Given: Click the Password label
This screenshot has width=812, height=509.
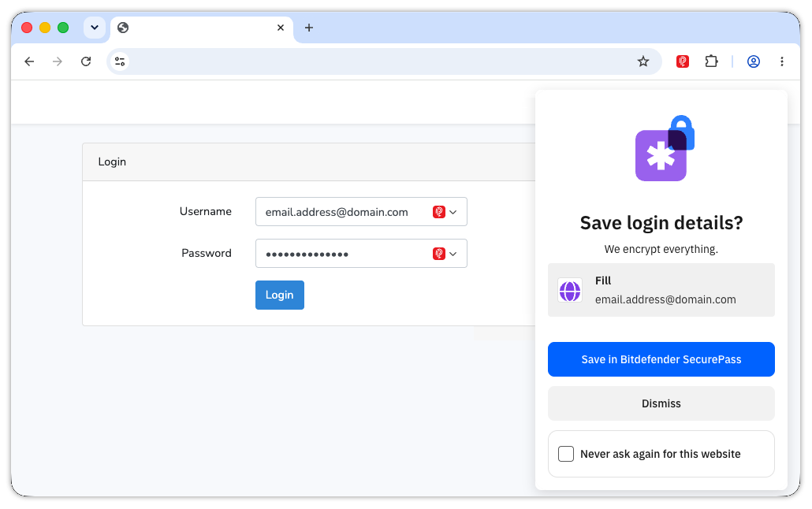Looking at the screenshot, I should tap(206, 253).
